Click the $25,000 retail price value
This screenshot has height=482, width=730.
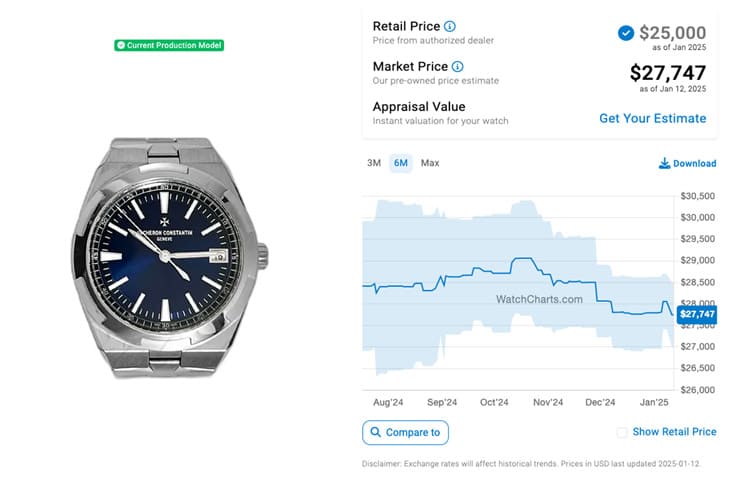(672, 33)
